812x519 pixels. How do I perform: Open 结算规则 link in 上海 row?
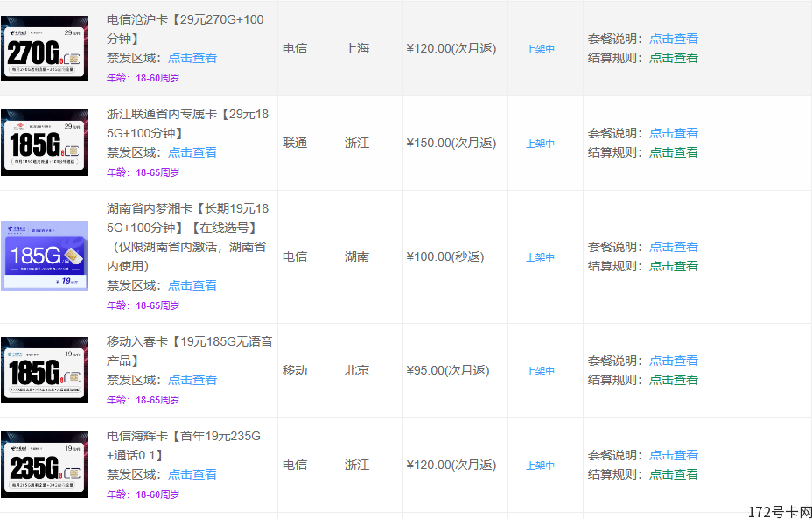pyautogui.click(x=674, y=58)
